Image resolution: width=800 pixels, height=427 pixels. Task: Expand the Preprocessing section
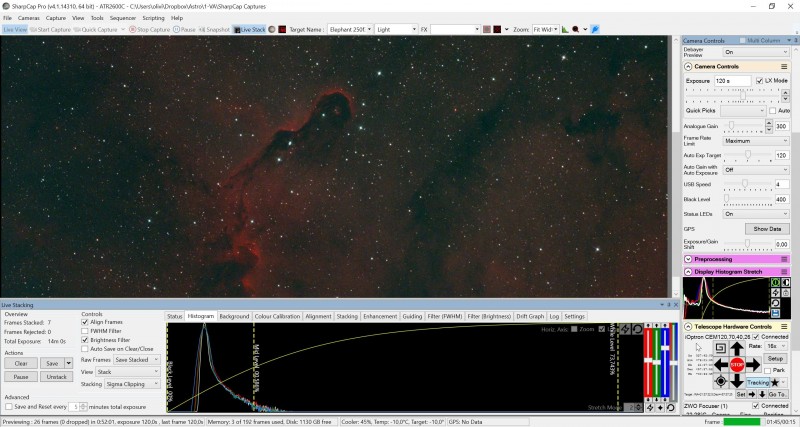[688, 259]
